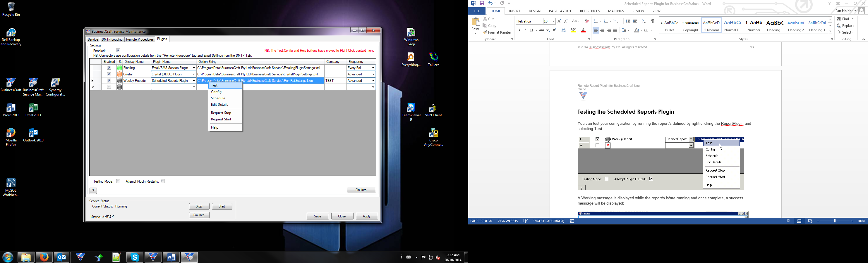Switch to Web Layout view in status bar
The width and height of the screenshot is (868, 263).
[810, 221]
